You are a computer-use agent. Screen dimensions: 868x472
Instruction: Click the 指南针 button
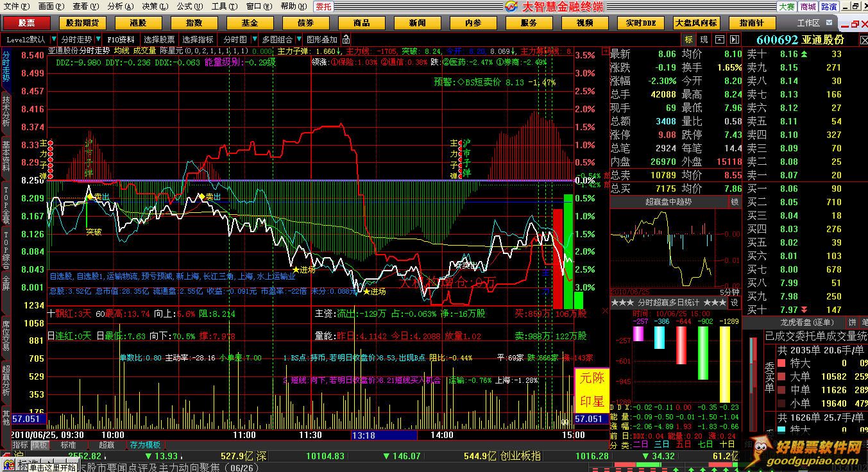(752, 23)
